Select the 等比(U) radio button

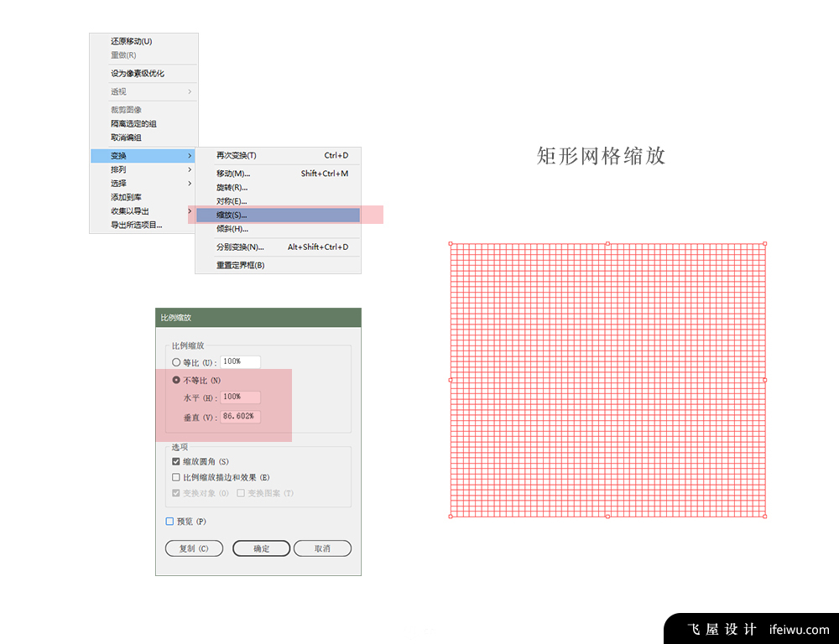pyautogui.click(x=176, y=361)
